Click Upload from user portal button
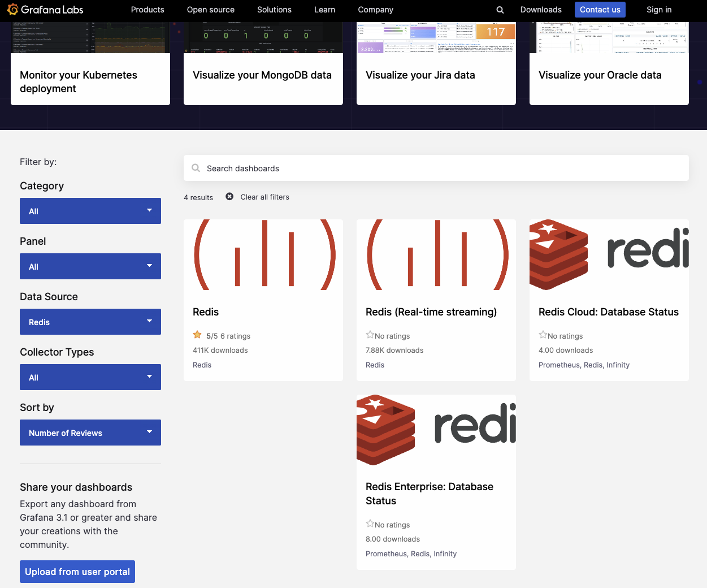707x588 pixels. click(77, 572)
